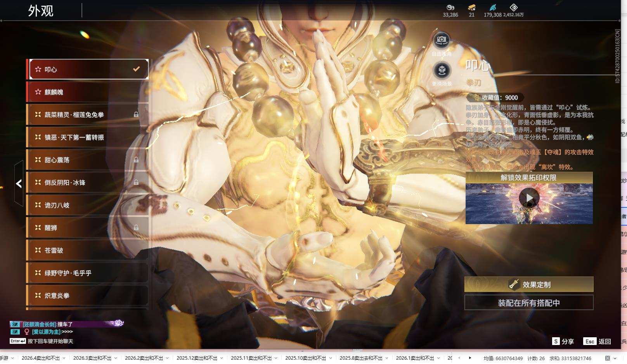Click the 自由视角 free camera icon
The image size is (627, 364).
[x=441, y=40]
